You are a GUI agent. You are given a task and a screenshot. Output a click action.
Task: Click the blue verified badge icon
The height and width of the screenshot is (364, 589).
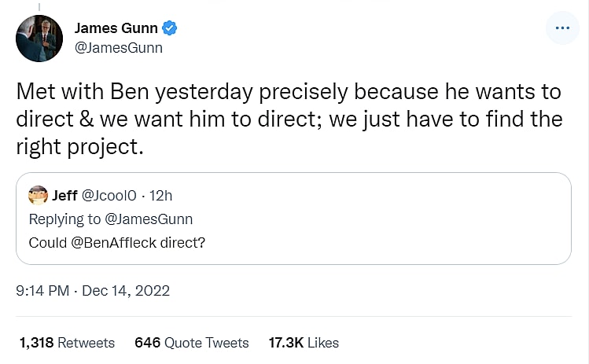[x=169, y=28]
